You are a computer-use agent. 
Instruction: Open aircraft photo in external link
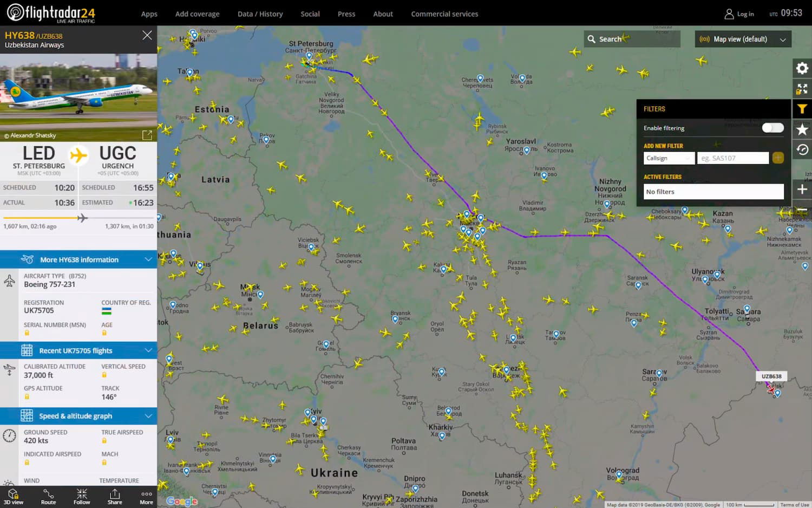(x=147, y=135)
